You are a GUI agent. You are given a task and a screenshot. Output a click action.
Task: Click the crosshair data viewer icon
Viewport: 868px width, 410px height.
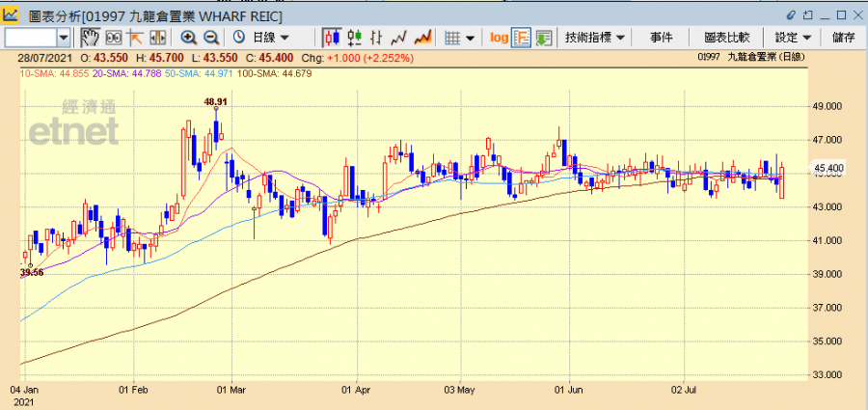coord(113,37)
